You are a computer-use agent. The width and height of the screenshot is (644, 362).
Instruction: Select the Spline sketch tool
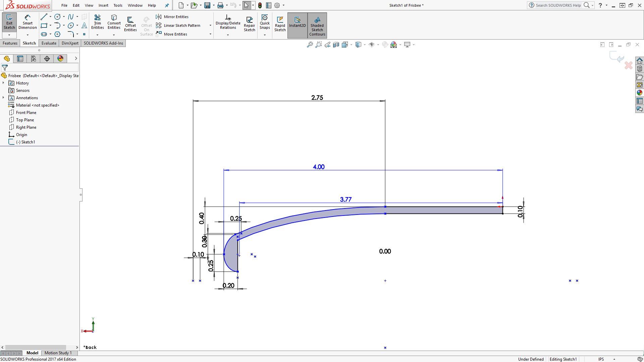(71, 17)
